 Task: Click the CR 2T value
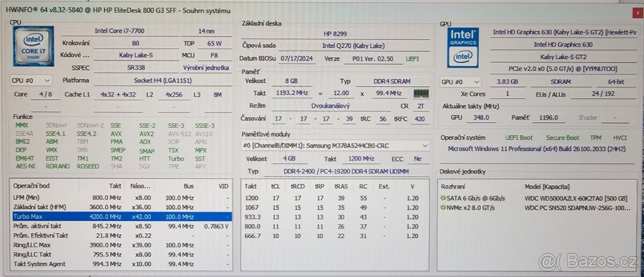[x=420, y=107]
